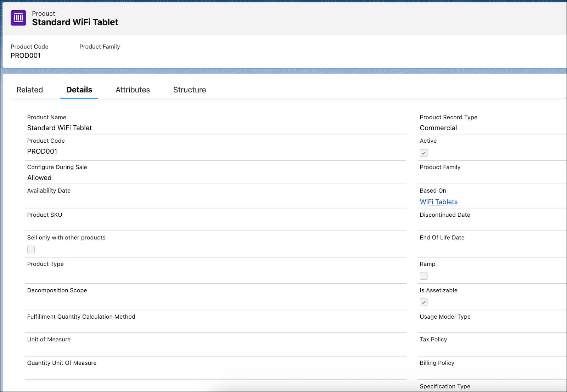Screen dimensions: 567x392
Task: Check the Sell only with other products box
Action: [x=31, y=249]
